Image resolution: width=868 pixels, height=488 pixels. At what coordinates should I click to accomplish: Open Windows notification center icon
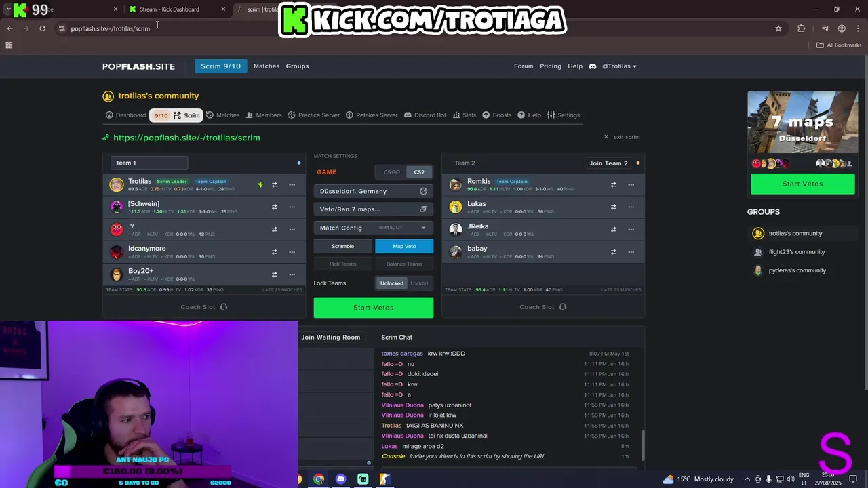tap(853, 479)
